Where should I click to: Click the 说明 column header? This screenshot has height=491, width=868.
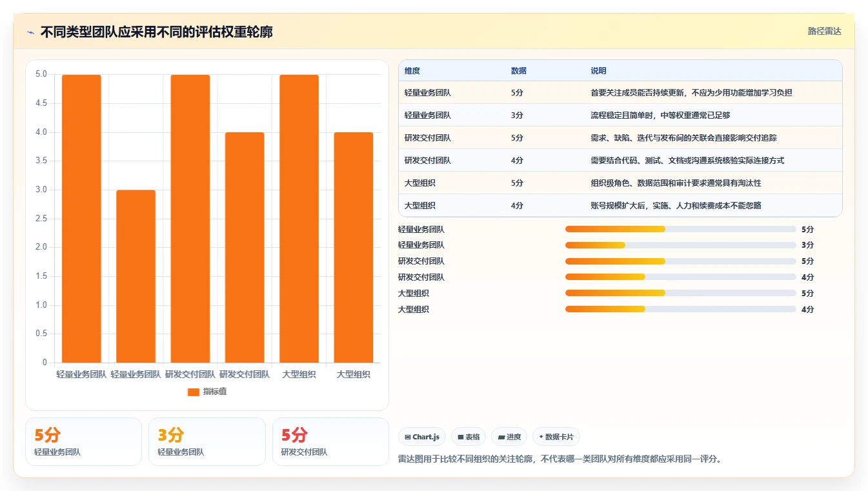pos(598,71)
